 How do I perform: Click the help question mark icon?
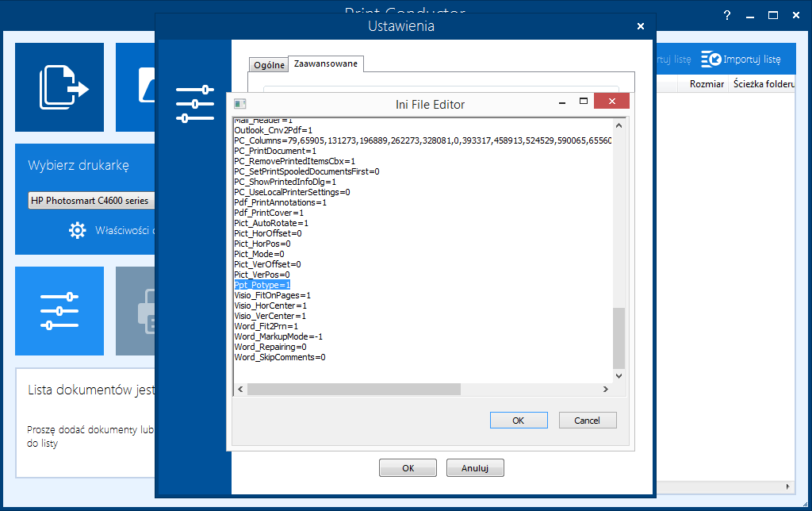coord(727,16)
